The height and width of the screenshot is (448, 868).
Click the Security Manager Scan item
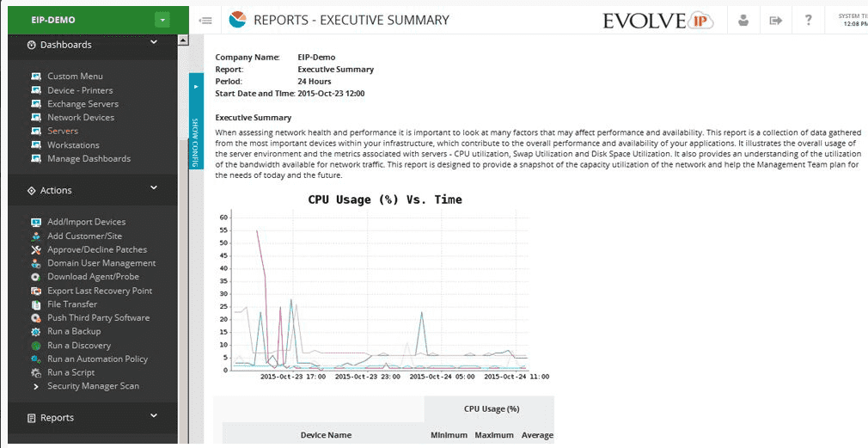click(93, 386)
